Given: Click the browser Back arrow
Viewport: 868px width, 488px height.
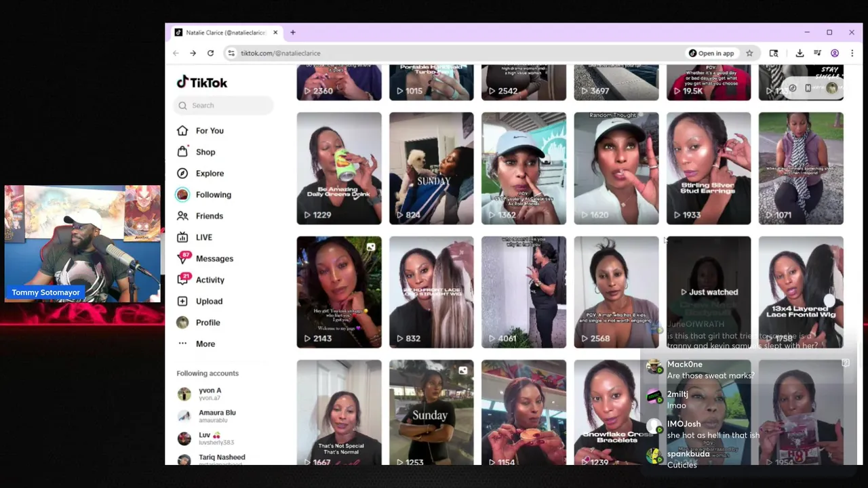Looking at the screenshot, I should pyautogui.click(x=176, y=53).
